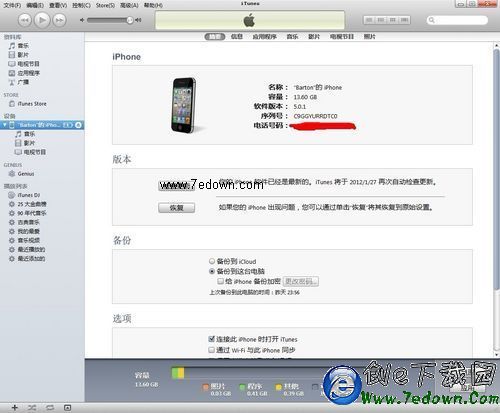Click the search magnifier icon

432,20
